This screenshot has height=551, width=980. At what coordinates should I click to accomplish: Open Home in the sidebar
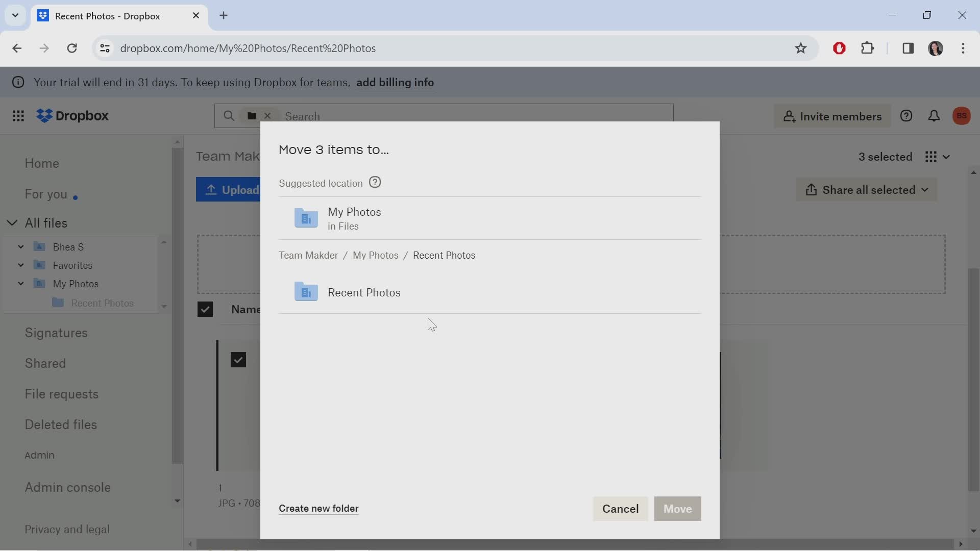click(x=42, y=163)
